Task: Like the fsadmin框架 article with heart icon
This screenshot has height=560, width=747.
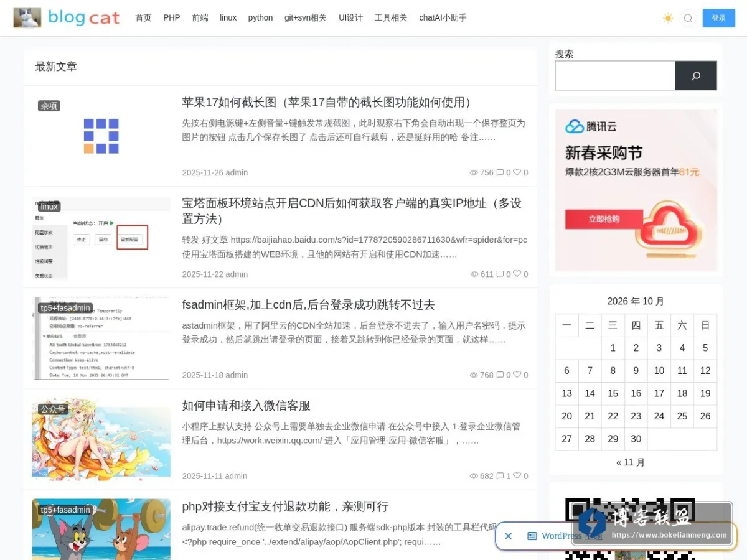Action: pos(517,375)
